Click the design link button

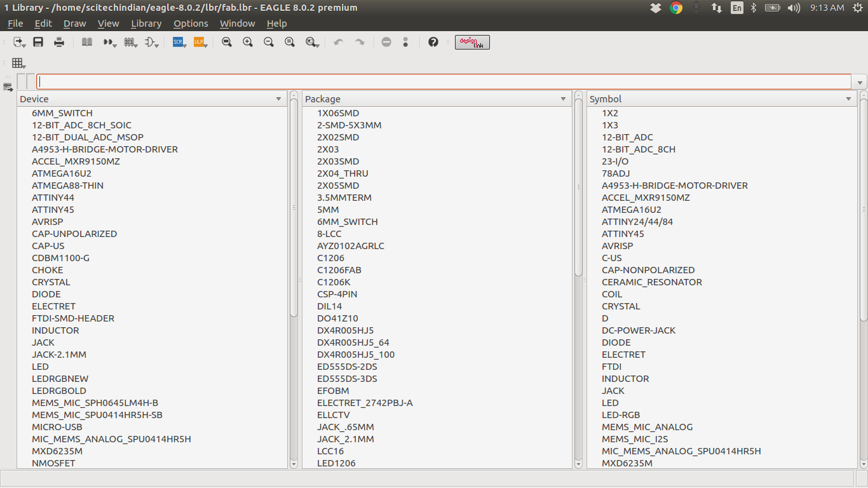(472, 42)
